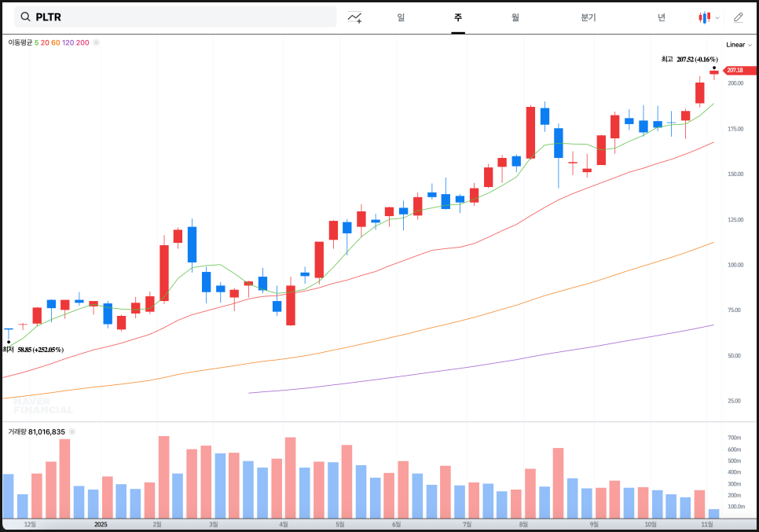Click the 거래량 volume label

click(x=17, y=431)
